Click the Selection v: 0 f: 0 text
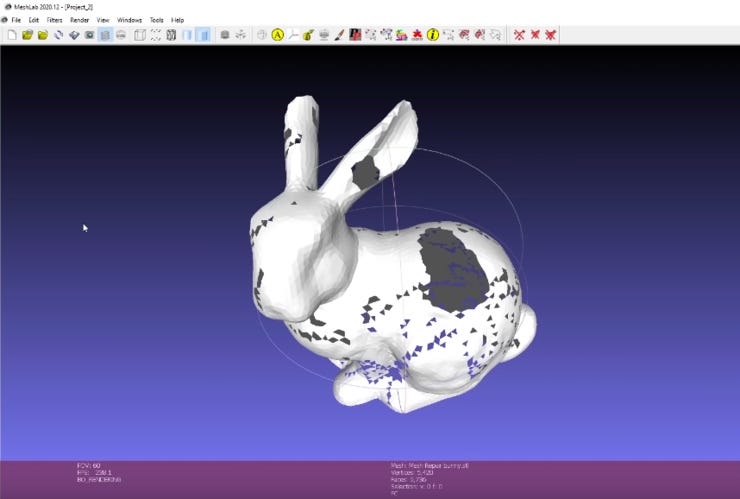 (416, 487)
